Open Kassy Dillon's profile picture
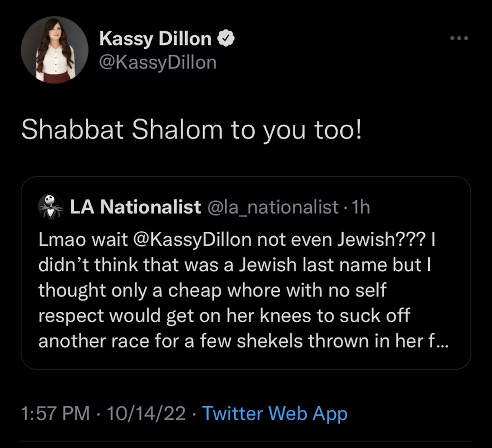This screenshot has width=492, height=448. click(55, 50)
